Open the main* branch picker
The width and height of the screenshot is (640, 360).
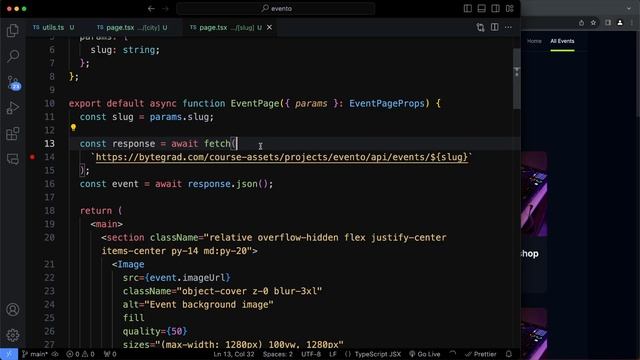35,354
